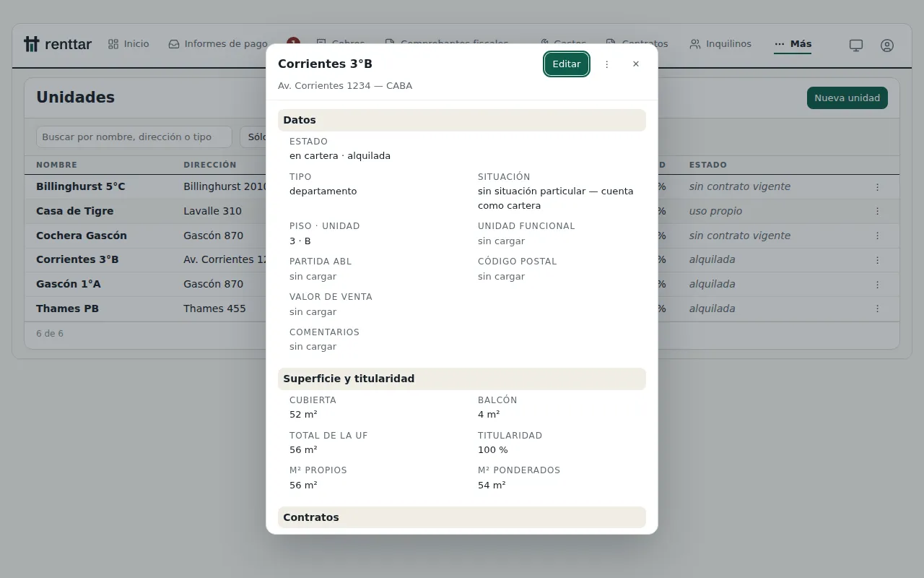Go to Inicio in the navigation
This screenshot has width=924, height=578.
128,44
